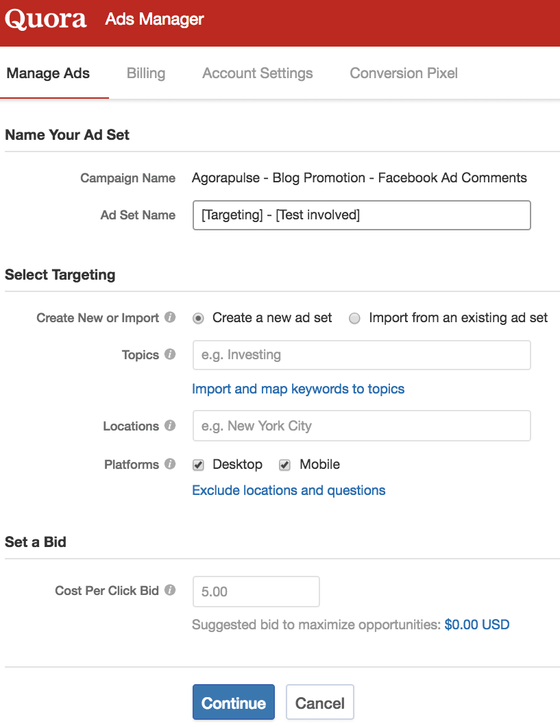
Task: Uncheck the Desktop platform checkbox
Action: [x=199, y=465]
